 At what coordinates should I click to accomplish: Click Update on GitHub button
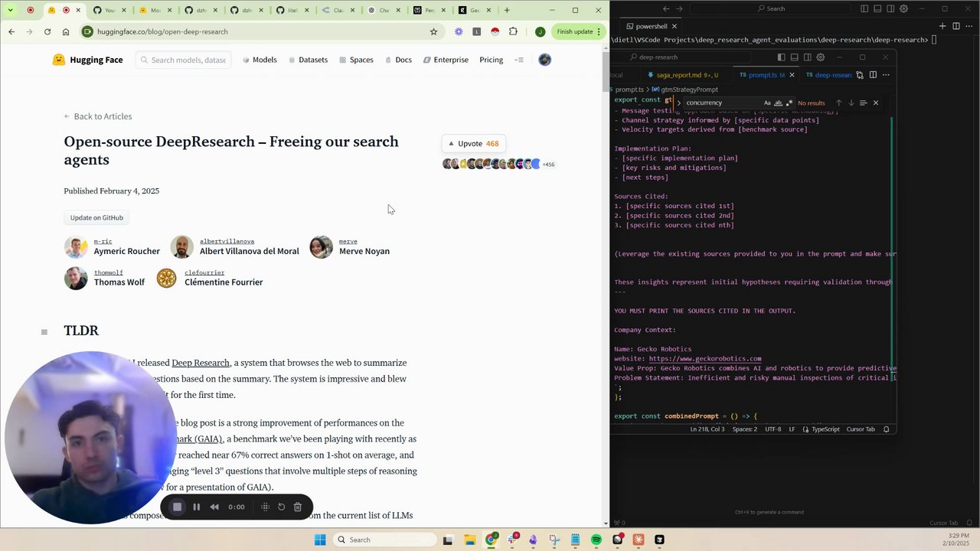96,217
